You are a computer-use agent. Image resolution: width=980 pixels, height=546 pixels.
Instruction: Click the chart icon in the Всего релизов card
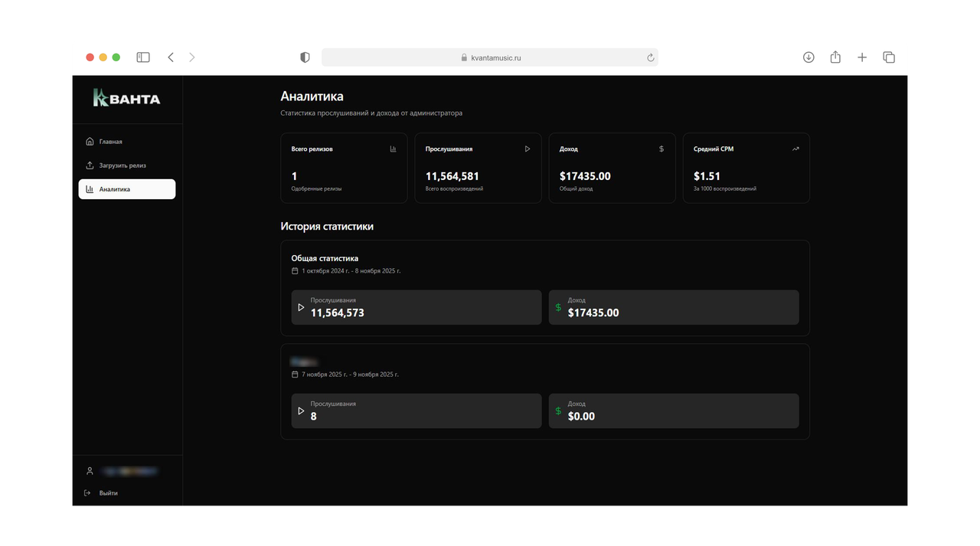[x=393, y=149]
